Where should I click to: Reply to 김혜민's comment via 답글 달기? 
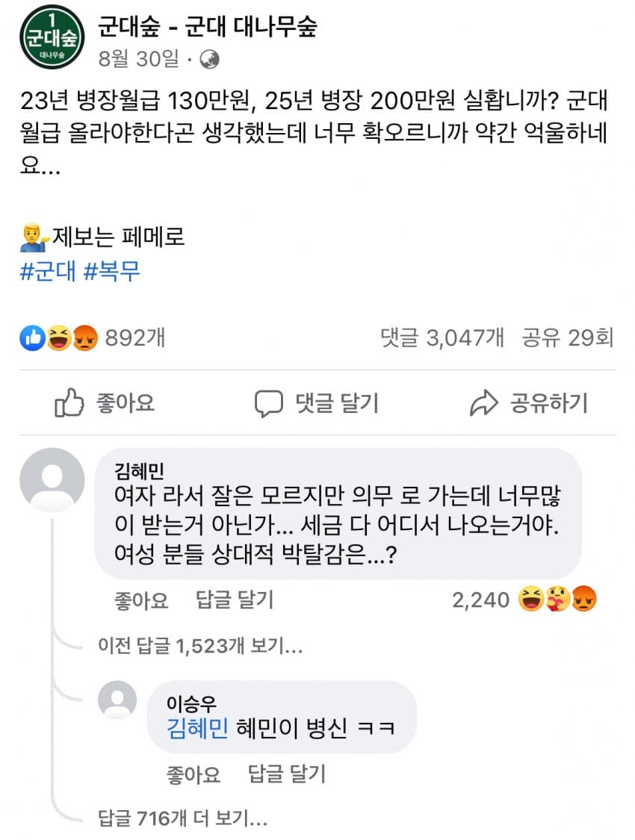point(235,600)
